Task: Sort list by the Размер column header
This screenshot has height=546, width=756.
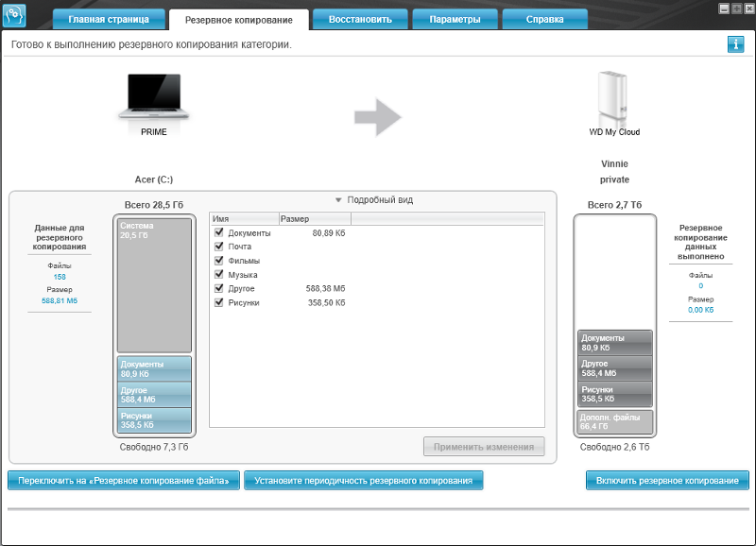Action: (316, 219)
